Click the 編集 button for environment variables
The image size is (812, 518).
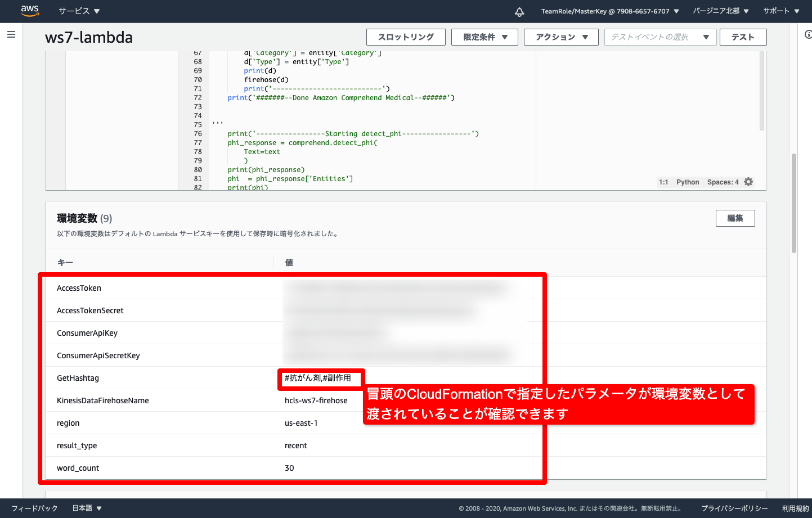click(x=735, y=218)
